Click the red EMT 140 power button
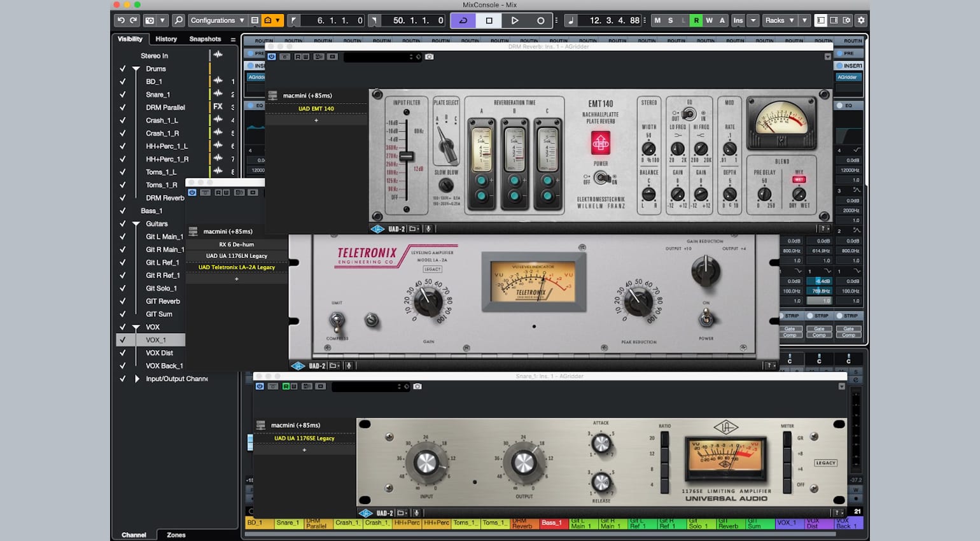The height and width of the screenshot is (541, 980). [600, 143]
